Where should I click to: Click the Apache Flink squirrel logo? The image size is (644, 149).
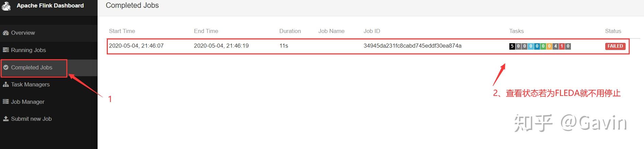pyautogui.click(x=6, y=6)
